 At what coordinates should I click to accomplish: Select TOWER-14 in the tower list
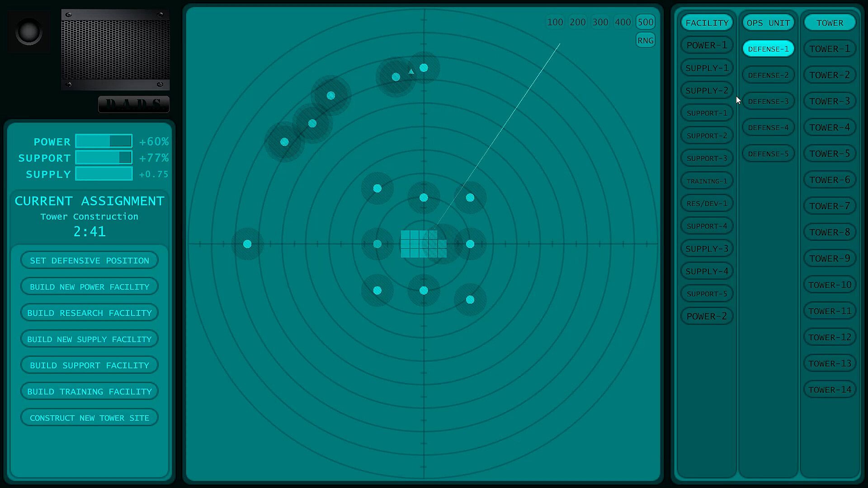pos(830,389)
